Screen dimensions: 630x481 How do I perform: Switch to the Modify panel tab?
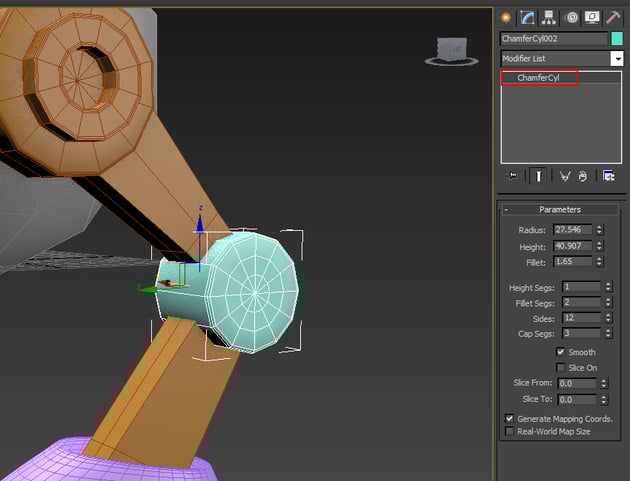coord(527,17)
